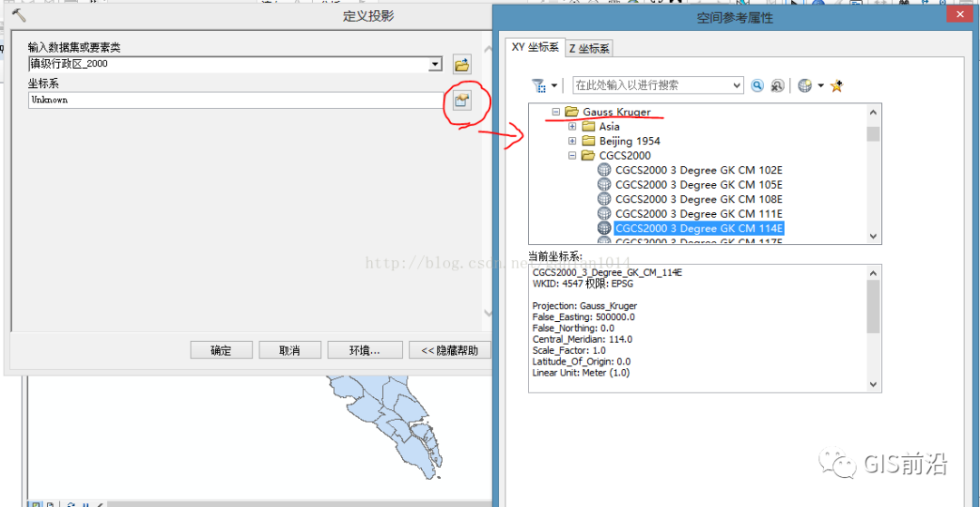This screenshot has width=980, height=507.
Task: Click the << 隐藏帮助 button
Action: click(x=449, y=350)
